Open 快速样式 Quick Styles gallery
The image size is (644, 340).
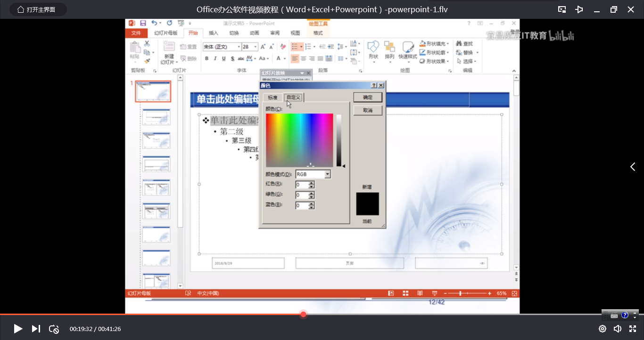pyautogui.click(x=408, y=51)
